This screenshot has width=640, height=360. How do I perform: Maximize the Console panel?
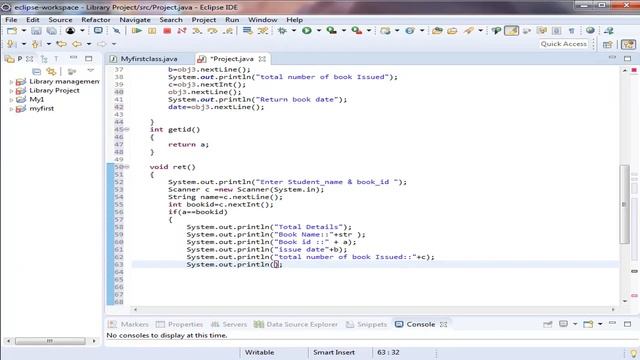point(627,324)
